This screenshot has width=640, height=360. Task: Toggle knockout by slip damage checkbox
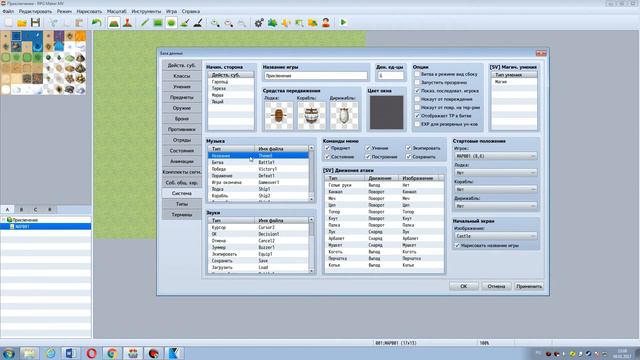pos(417,99)
